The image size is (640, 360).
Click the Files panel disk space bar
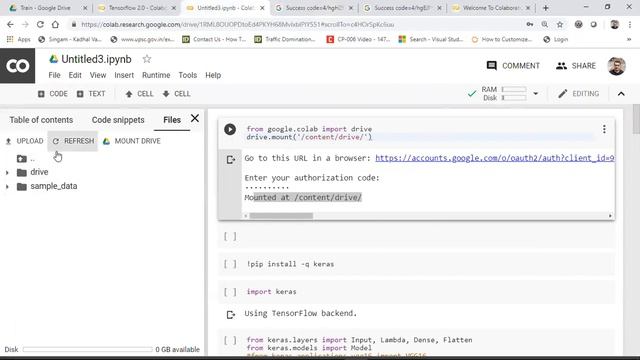point(88,349)
